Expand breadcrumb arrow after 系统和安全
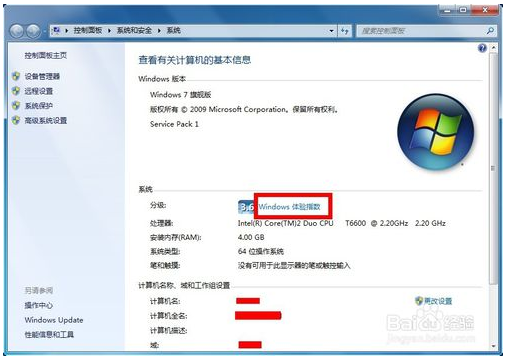 (x=159, y=31)
